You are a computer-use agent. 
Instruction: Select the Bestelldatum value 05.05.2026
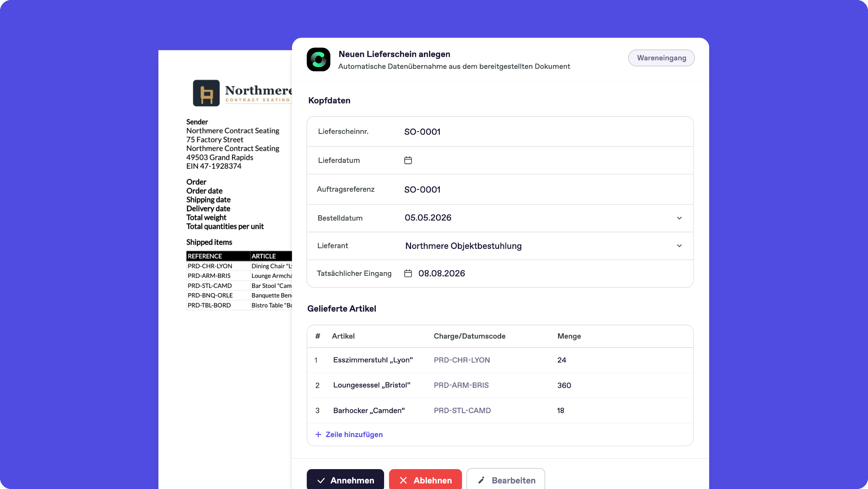[x=428, y=218]
